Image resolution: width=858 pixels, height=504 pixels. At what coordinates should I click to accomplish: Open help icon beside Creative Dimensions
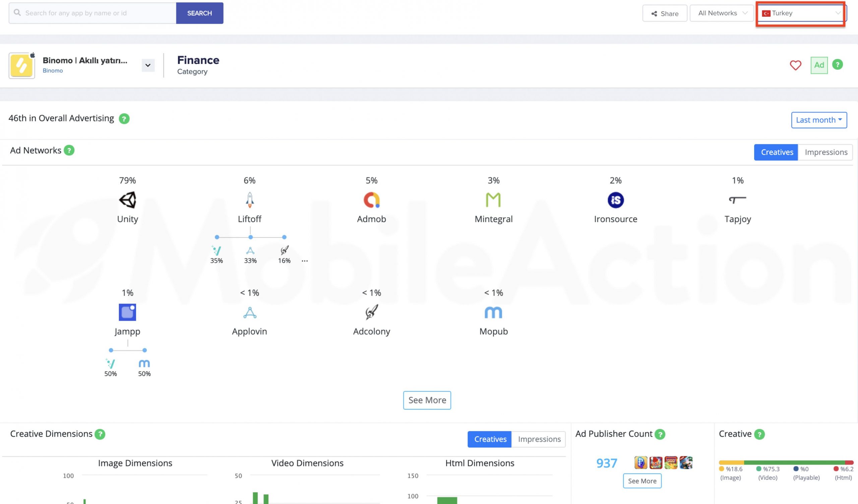[100, 434]
